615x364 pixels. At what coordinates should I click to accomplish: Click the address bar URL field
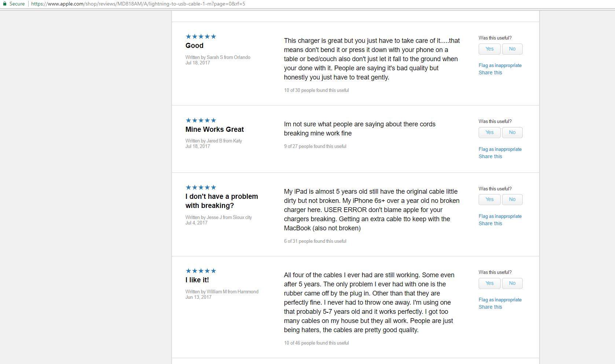tap(138, 4)
